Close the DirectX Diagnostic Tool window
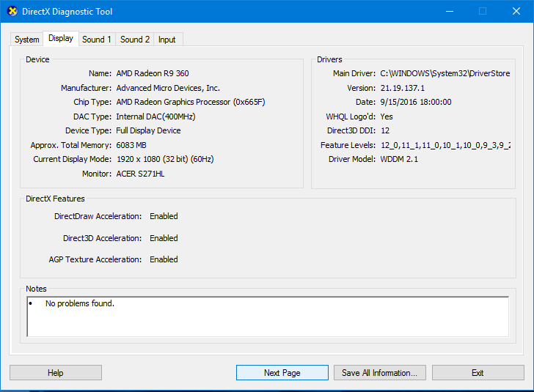Viewport: 534px width, 392px height. [x=516, y=11]
